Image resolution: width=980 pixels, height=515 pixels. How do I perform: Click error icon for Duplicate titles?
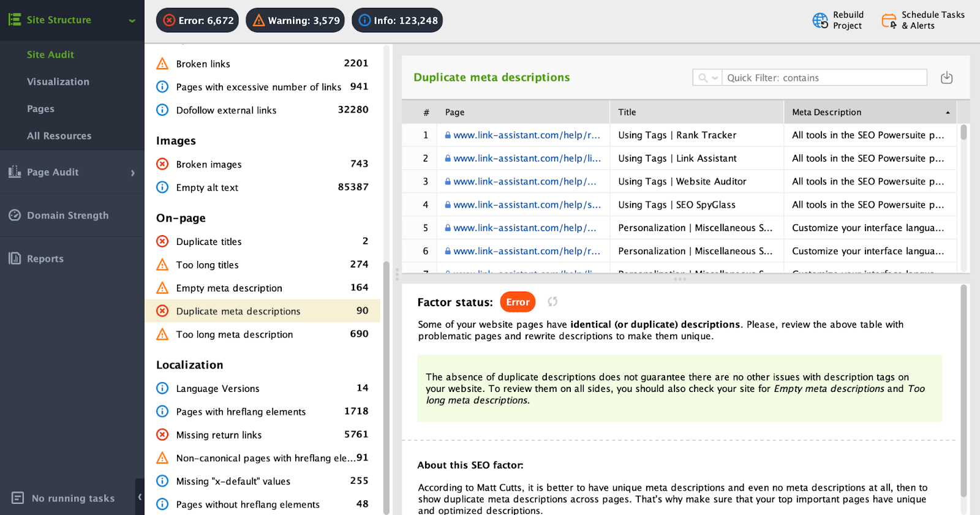click(162, 241)
